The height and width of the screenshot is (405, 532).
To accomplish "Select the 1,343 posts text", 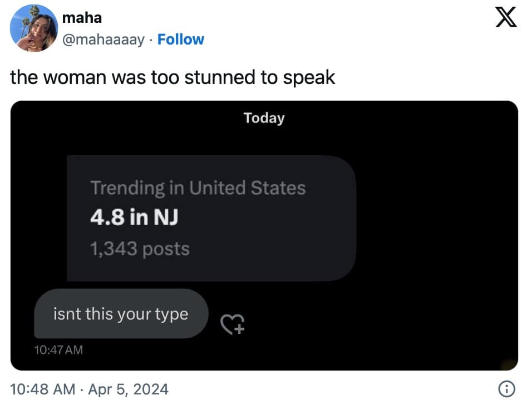I will [140, 249].
